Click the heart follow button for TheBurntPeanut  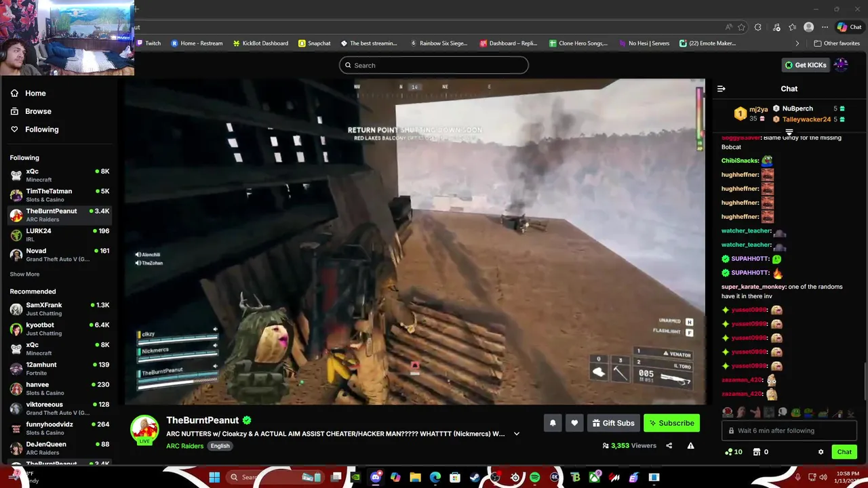click(x=574, y=423)
